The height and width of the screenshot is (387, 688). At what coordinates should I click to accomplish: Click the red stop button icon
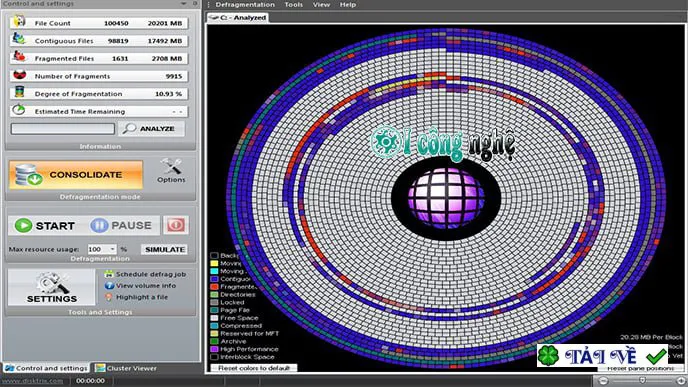(x=176, y=225)
